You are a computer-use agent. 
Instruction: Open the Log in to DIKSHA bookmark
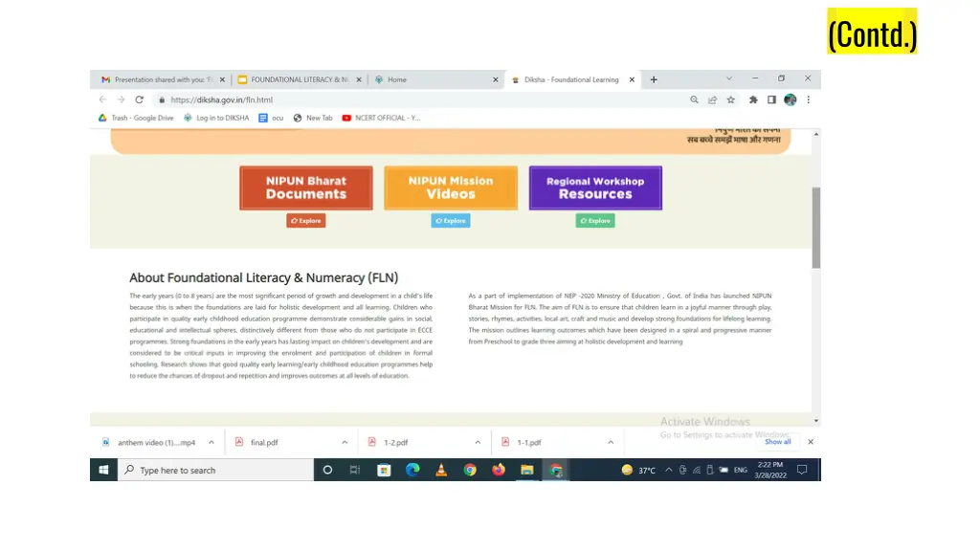pos(216,118)
